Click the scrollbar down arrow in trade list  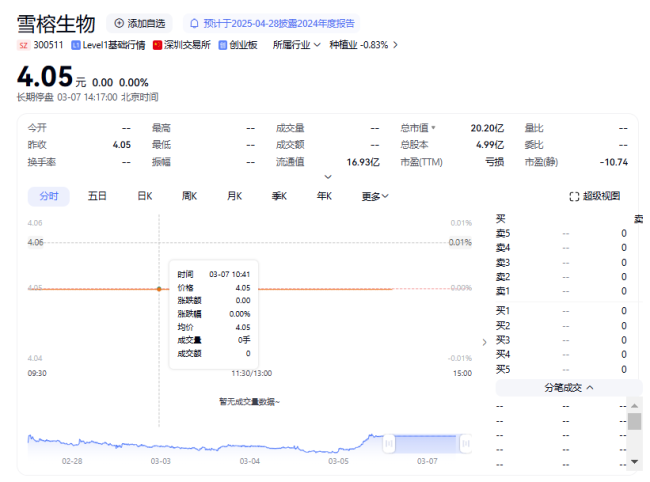[x=634, y=461]
